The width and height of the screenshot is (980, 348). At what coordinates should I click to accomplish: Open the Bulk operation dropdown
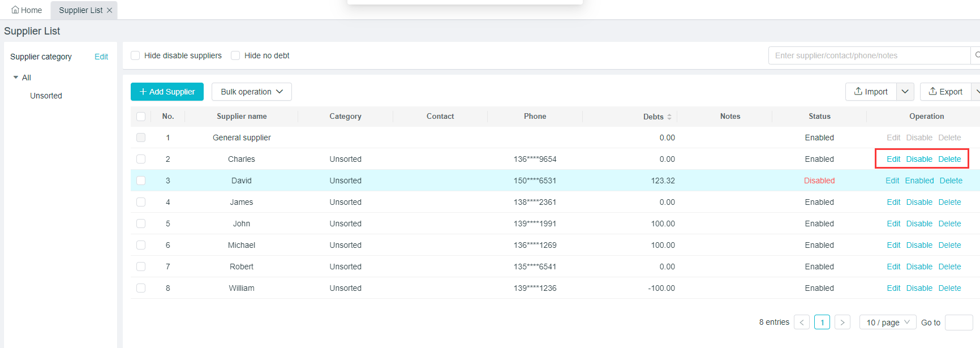click(251, 92)
